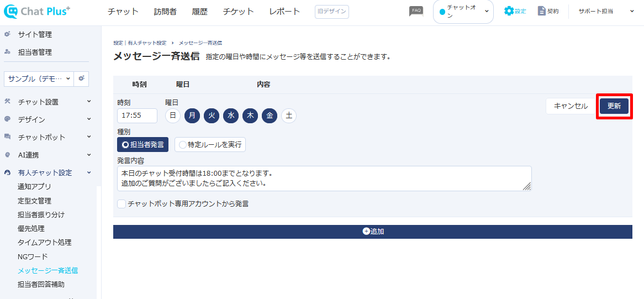
Task: Toggle Thursday (木) day selector
Action: coord(250,116)
